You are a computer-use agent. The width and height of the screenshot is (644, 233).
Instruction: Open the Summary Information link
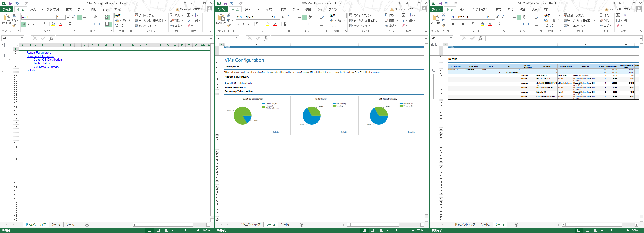coord(40,56)
